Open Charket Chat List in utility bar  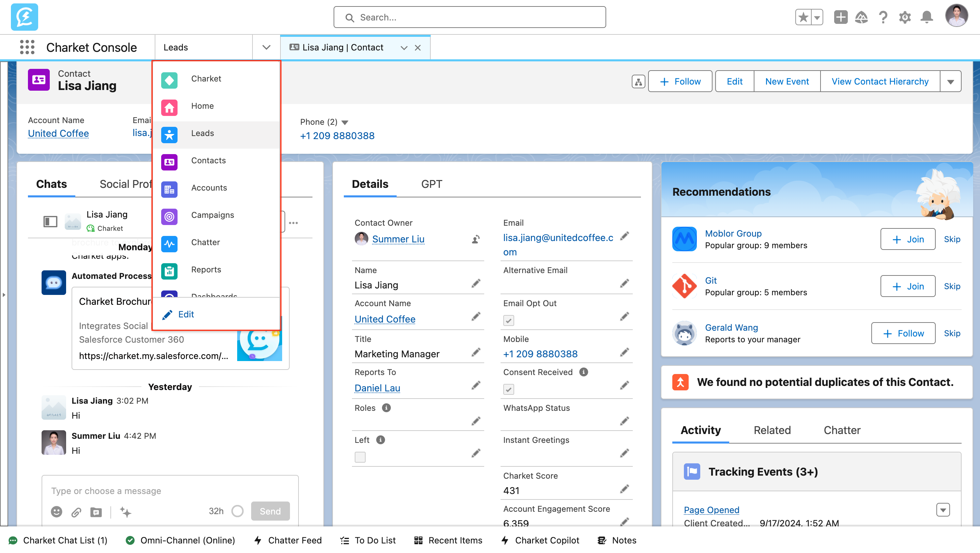(58, 540)
